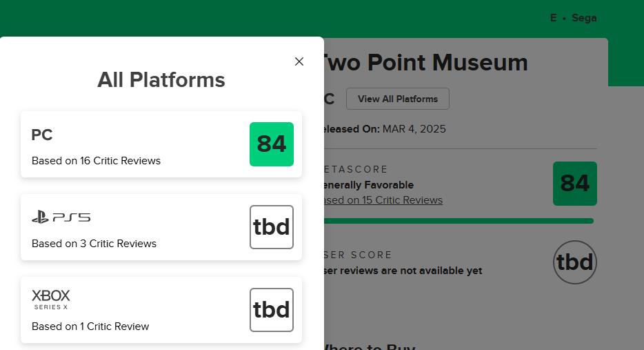Click the PC platform name in popup
Viewport: 644px width, 350px height.
pyautogui.click(x=42, y=135)
